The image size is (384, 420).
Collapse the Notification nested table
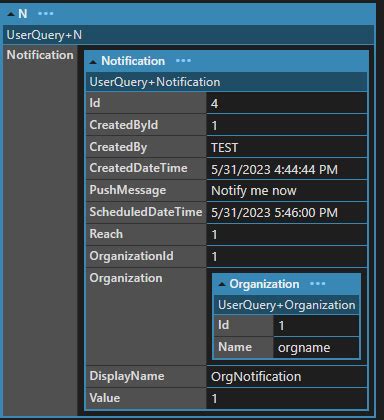point(93,62)
